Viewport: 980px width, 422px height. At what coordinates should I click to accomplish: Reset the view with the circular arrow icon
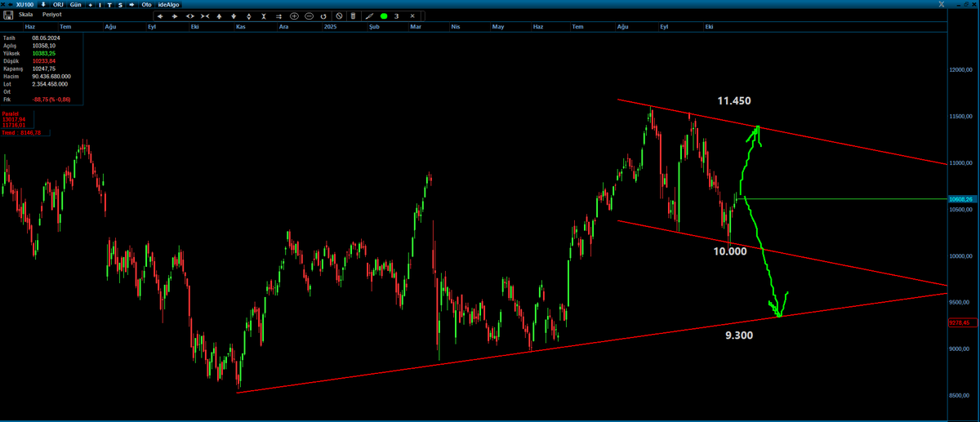coord(323,16)
